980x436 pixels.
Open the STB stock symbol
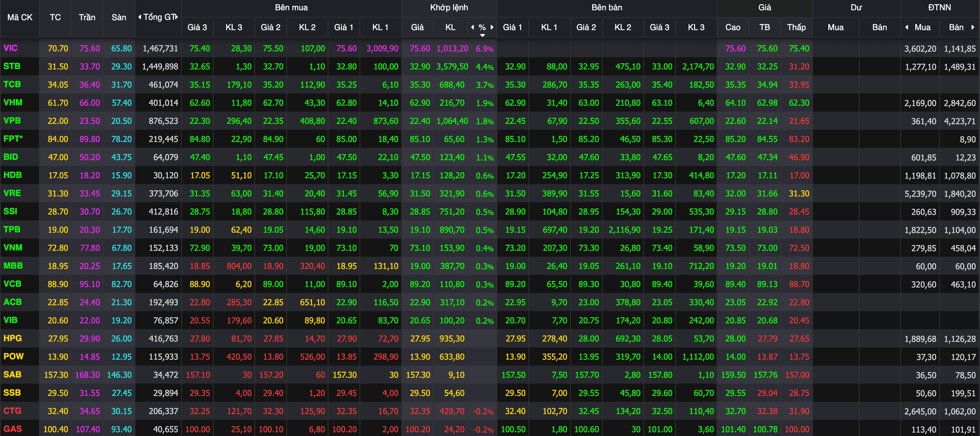click(x=12, y=66)
